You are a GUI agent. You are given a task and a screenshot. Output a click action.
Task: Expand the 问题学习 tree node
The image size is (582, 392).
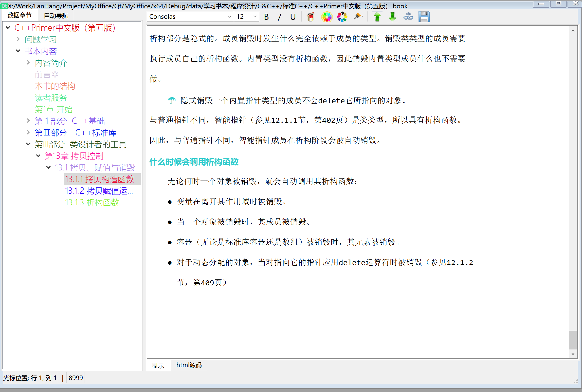(18, 39)
